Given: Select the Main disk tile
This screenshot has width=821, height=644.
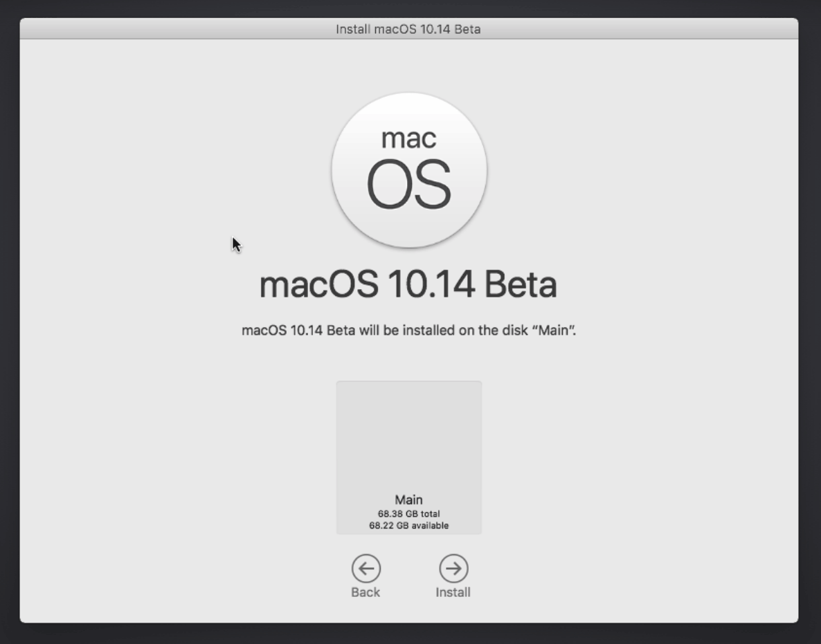Looking at the screenshot, I should (x=409, y=457).
